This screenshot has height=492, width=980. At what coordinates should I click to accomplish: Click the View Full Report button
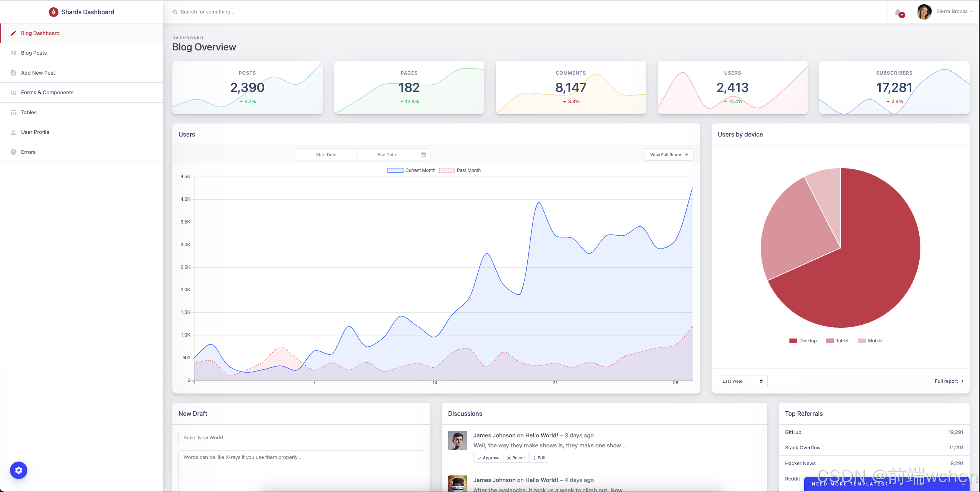pos(668,155)
